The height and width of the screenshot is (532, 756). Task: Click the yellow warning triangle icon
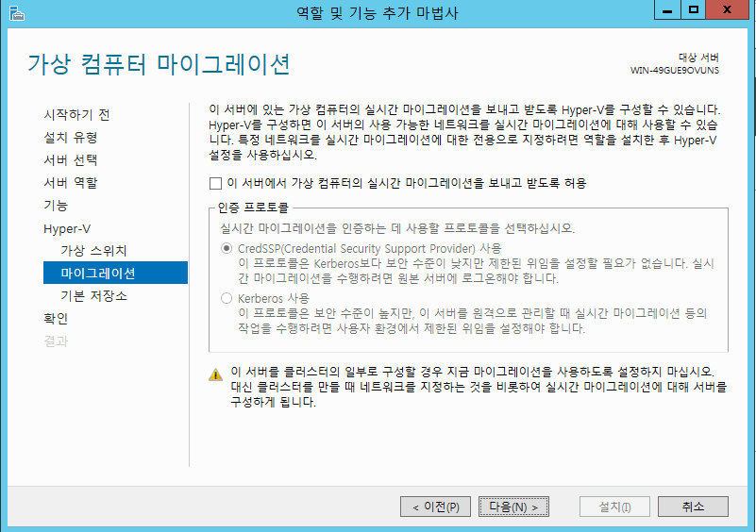click(x=215, y=374)
